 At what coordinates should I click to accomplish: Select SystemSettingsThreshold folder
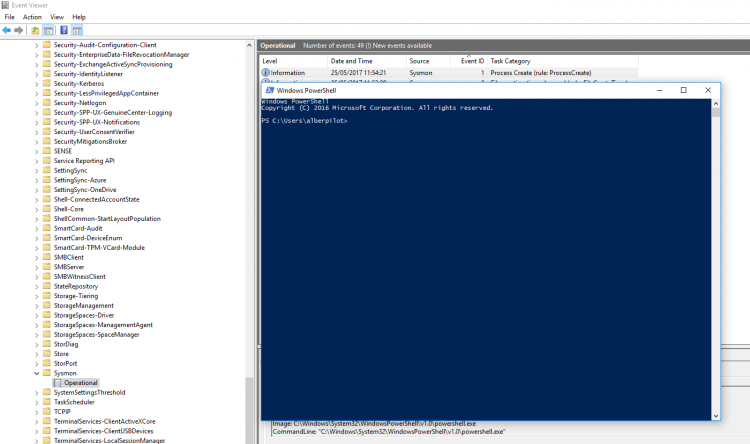[x=89, y=392]
